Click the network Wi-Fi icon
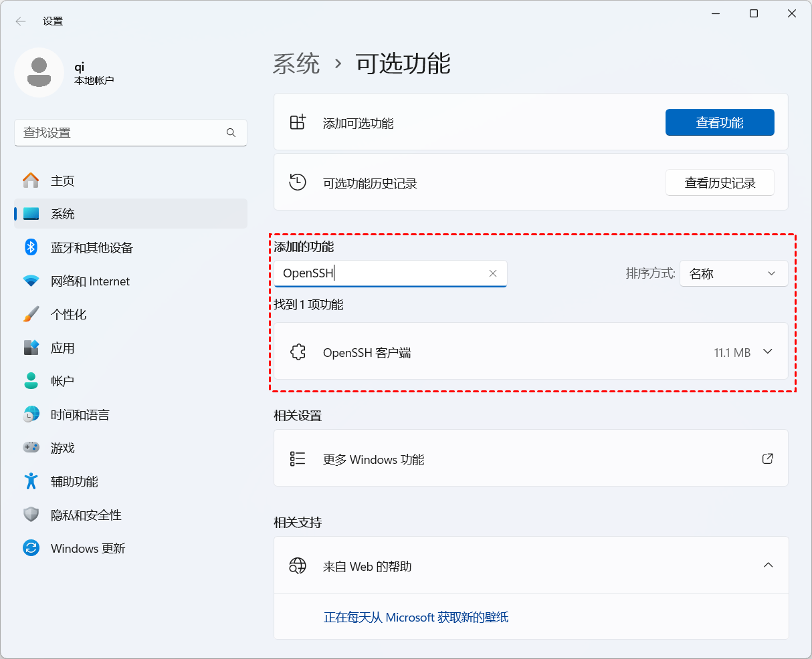Screen dimensions: 812x659 tap(31, 281)
